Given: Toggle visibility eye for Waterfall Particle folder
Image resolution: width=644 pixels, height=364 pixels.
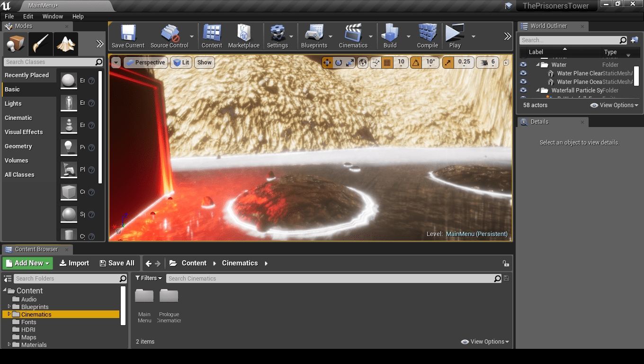Looking at the screenshot, I should click(523, 91).
